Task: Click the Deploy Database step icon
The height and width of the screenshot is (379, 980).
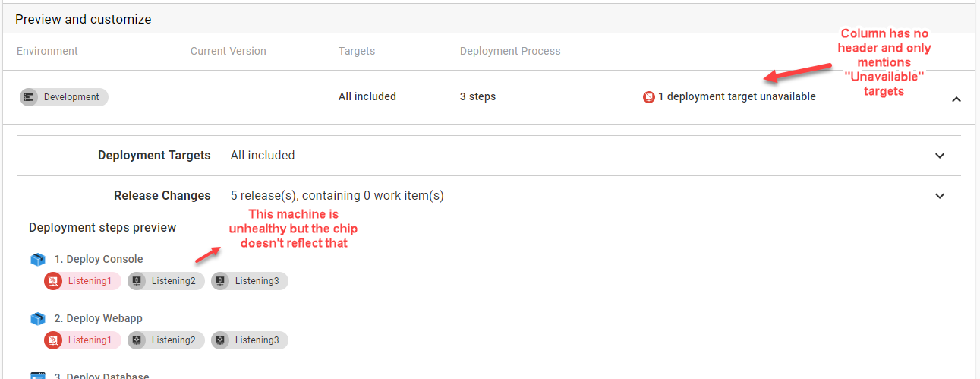Action: pyautogui.click(x=38, y=376)
